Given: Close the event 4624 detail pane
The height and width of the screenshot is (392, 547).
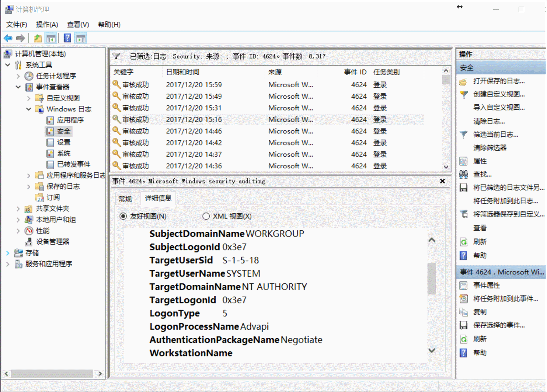Looking at the screenshot, I should pos(442,181).
